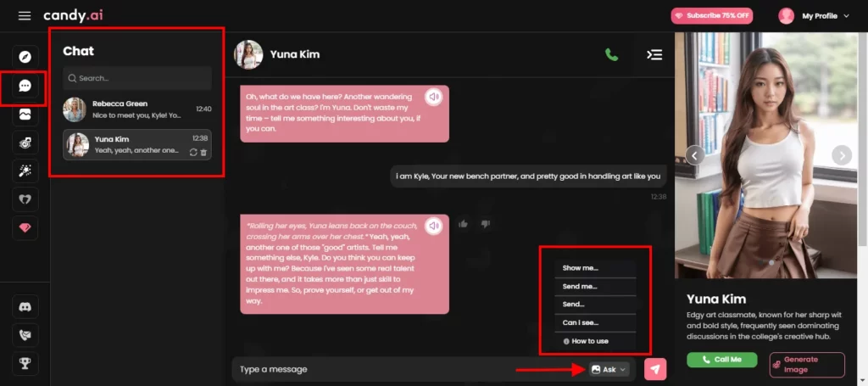Expand the Ask dropdown

coord(609,369)
